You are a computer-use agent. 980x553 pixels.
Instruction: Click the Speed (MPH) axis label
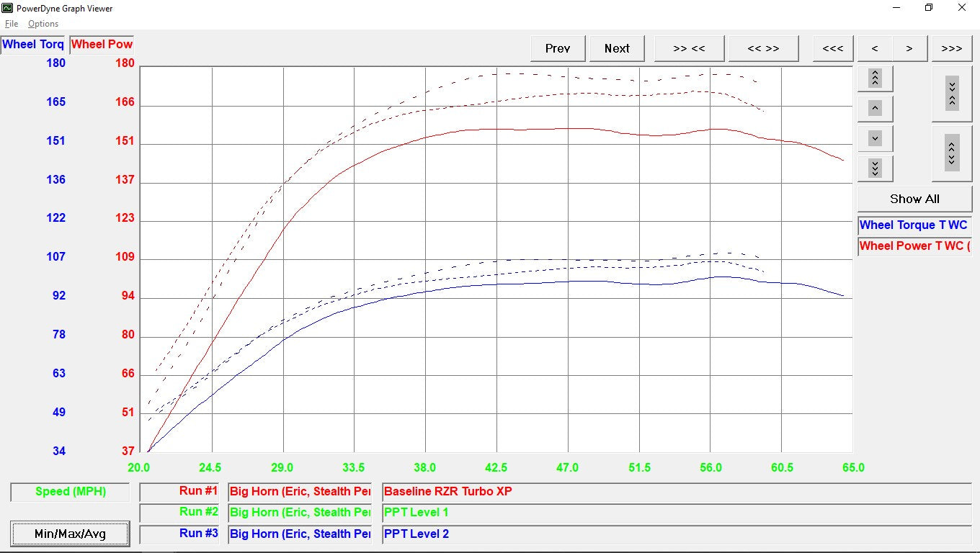tap(70, 493)
